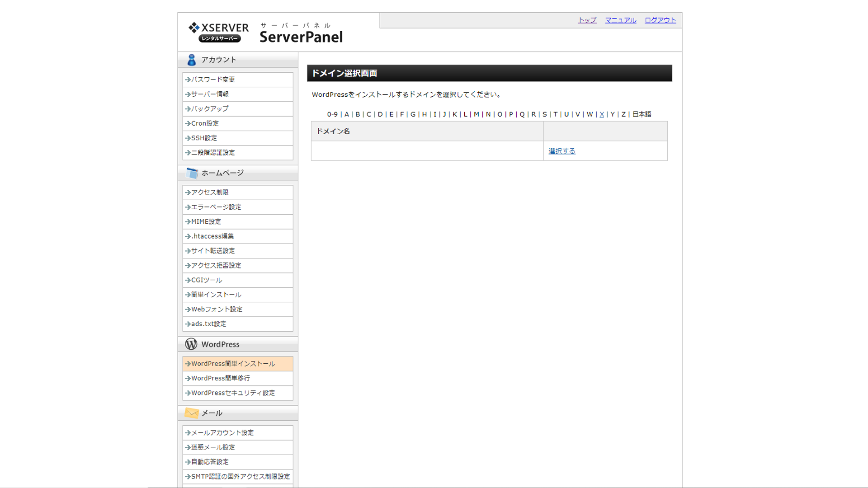Image resolution: width=868 pixels, height=488 pixels.
Task: Go to トップ link in header
Action: point(587,20)
